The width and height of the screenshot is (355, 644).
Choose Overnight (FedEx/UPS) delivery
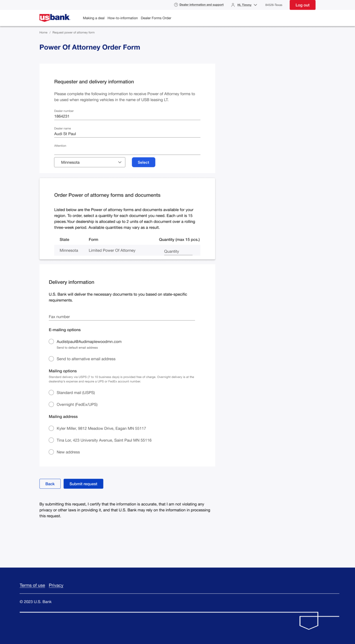pos(51,404)
